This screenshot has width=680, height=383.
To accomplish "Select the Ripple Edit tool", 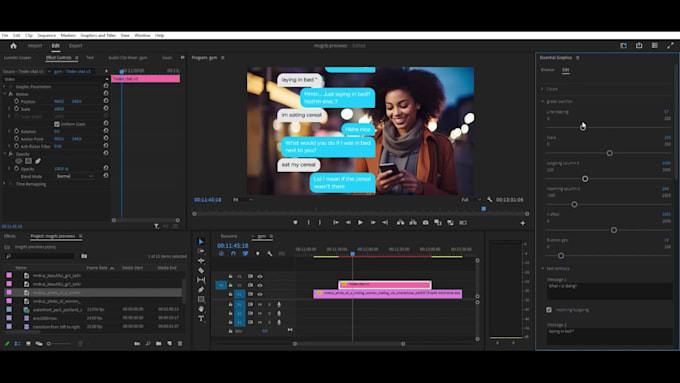I will tap(201, 261).
